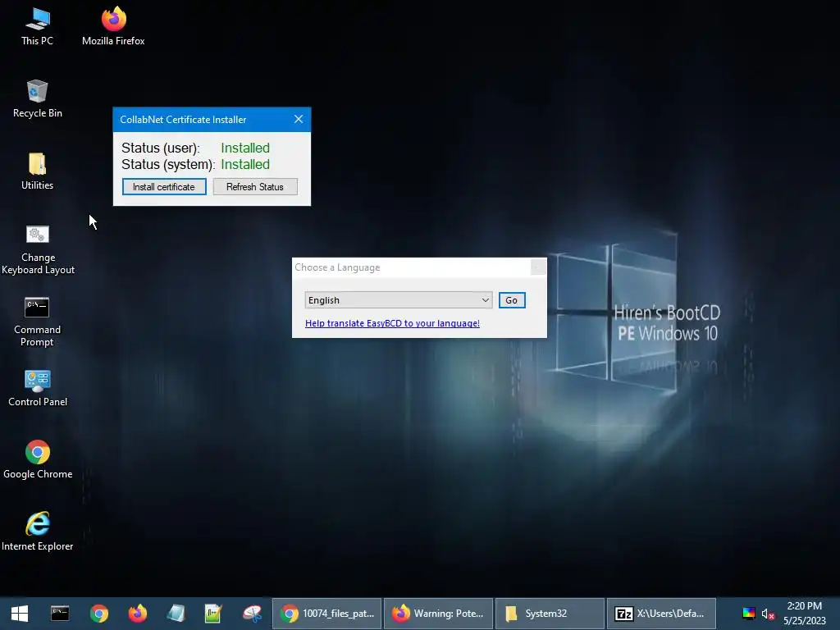Select Change Keyboard Layout desktop icon
The image size is (840, 630).
38,249
